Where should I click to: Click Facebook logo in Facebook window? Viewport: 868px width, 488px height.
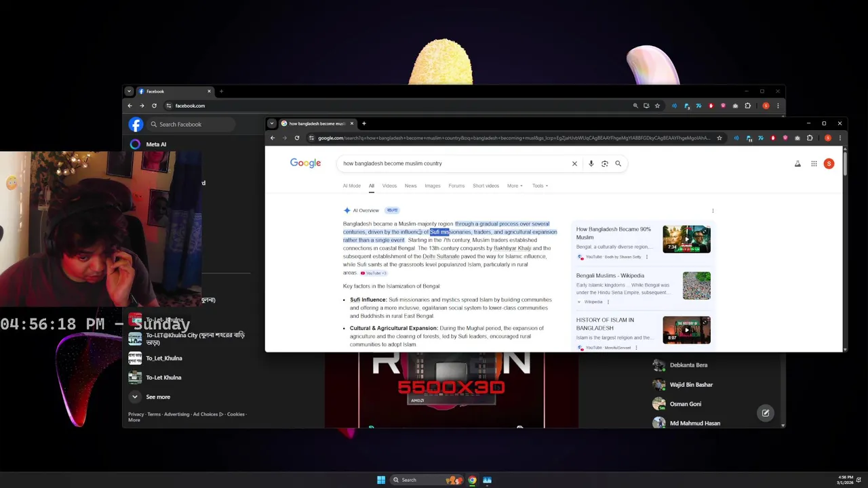(x=136, y=124)
